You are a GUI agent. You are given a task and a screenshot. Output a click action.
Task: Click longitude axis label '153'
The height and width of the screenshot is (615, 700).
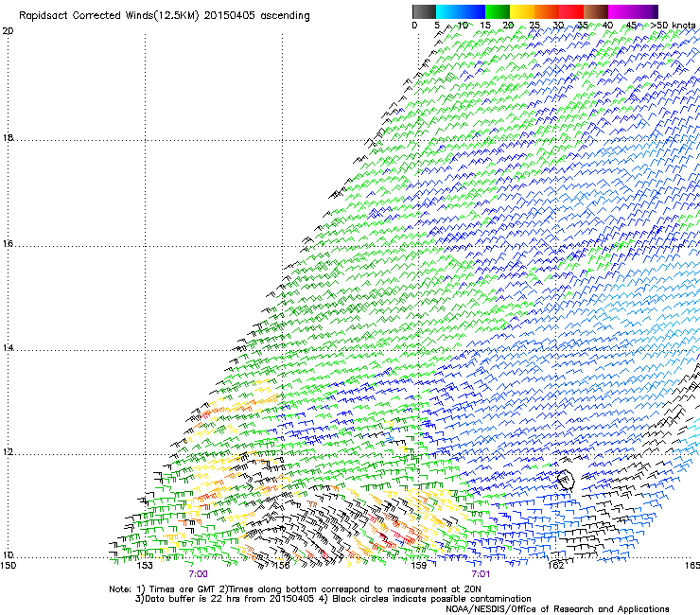(x=145, y=566)
